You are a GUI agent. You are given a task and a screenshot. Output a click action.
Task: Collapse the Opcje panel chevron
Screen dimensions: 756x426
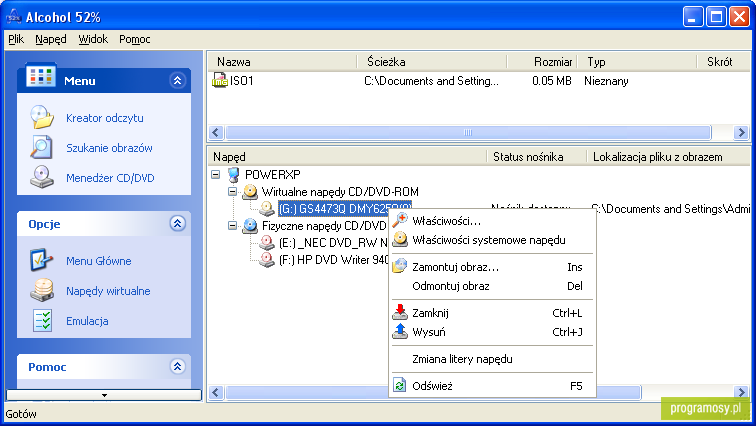(x=177, y=223)
